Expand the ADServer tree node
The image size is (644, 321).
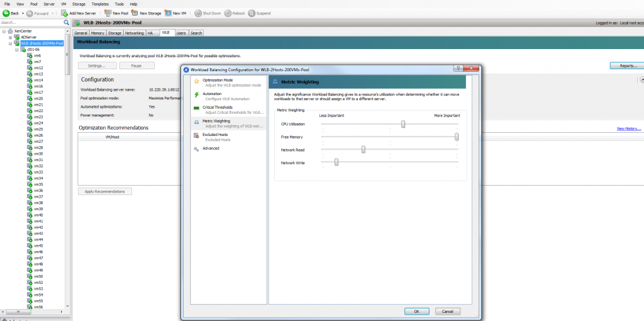[x=10, y=37]
